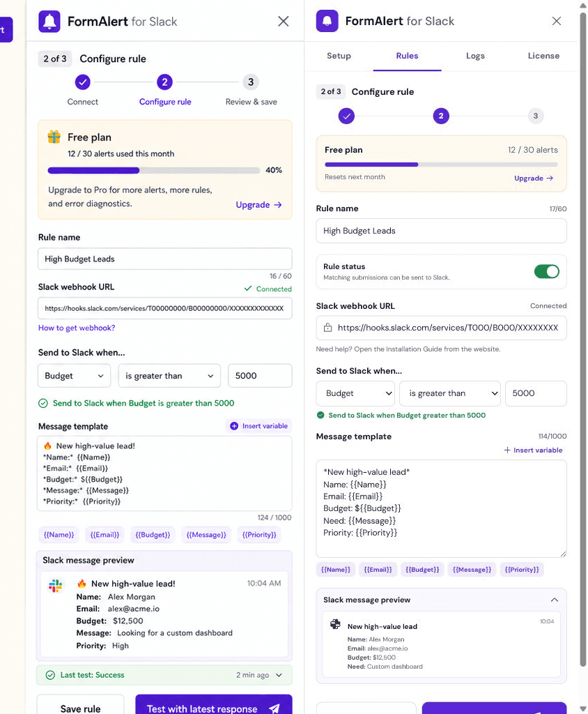Switch to the Rules tab
This screenshot has height=714, width=588.
(x=407, y=56)
